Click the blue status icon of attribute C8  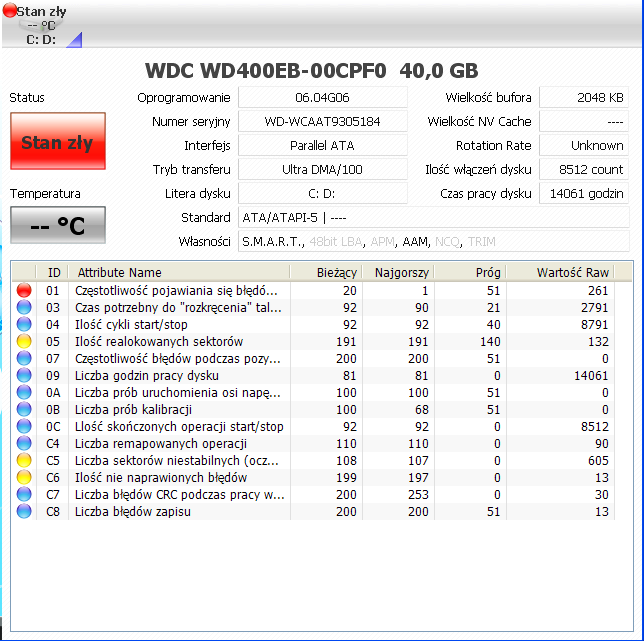24,512
